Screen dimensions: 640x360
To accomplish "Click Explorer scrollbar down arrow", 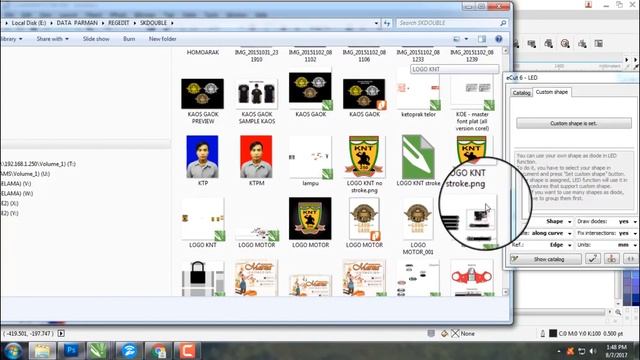I will click(x=505, y=292).
